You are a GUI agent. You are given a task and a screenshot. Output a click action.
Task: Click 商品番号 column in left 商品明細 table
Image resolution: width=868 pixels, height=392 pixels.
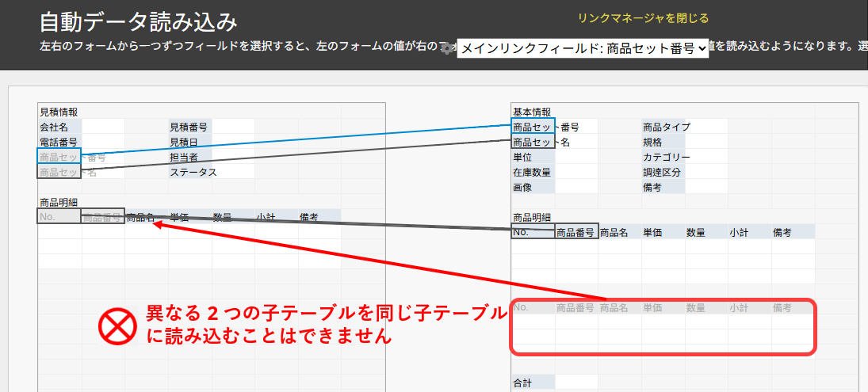pyautogui.click(x=103, y=216)
